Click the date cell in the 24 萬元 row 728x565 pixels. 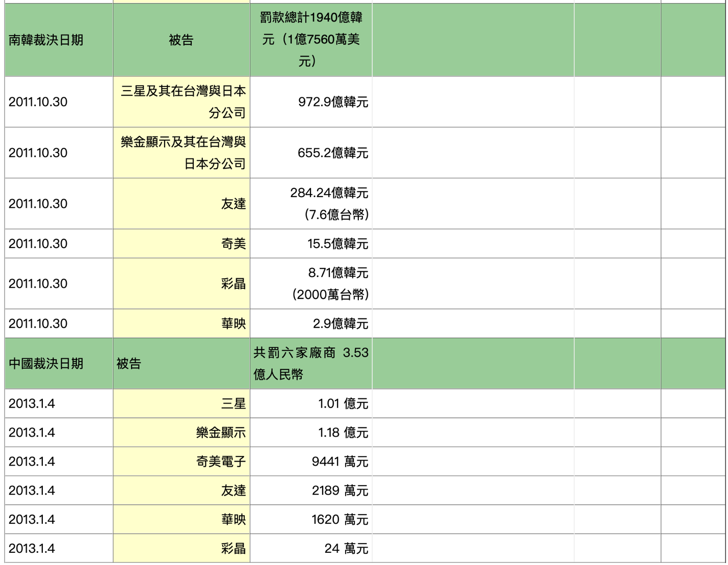59,549
